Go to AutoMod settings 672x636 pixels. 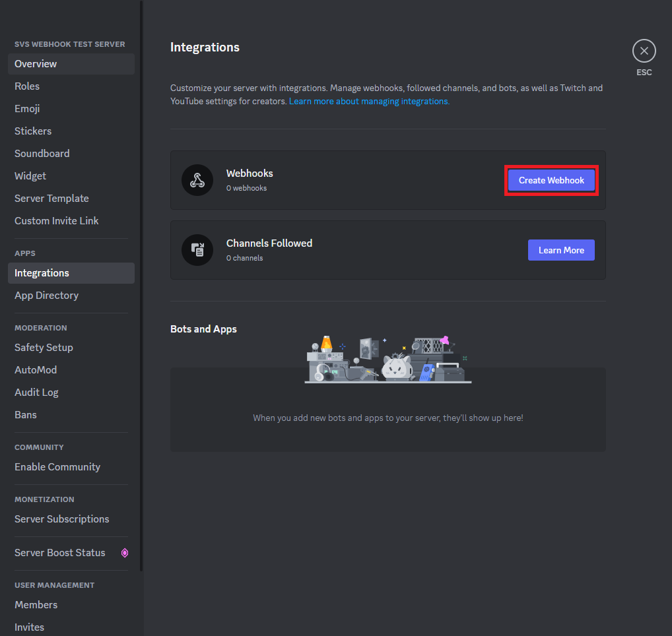click(x=71, y=370)
